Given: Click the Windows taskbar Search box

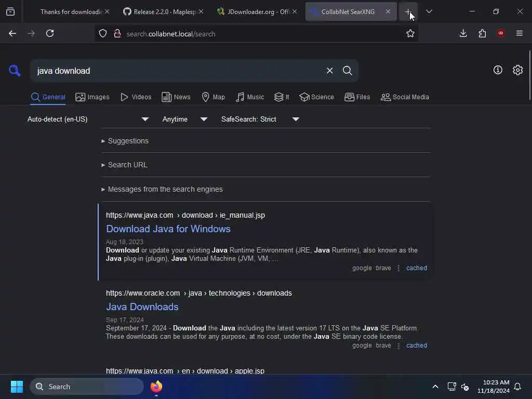Looking at the screenshot, I should tap(87, 387).
